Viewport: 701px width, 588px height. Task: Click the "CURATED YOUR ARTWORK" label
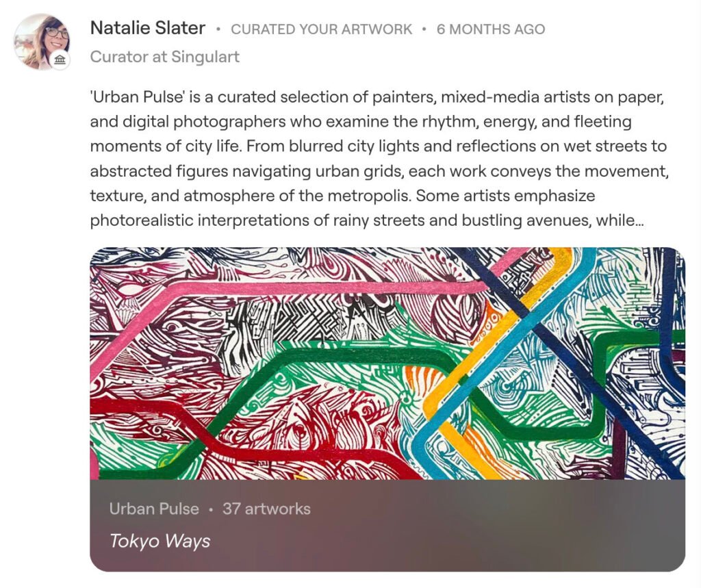pos(322,29)
